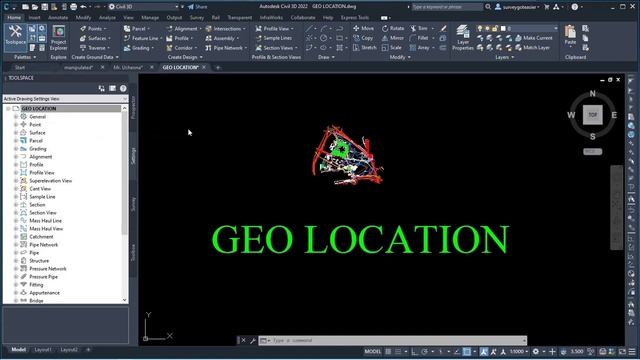640x360 pixels.
Task: Click the Undo arrow icon
Action: pos(83,7)
